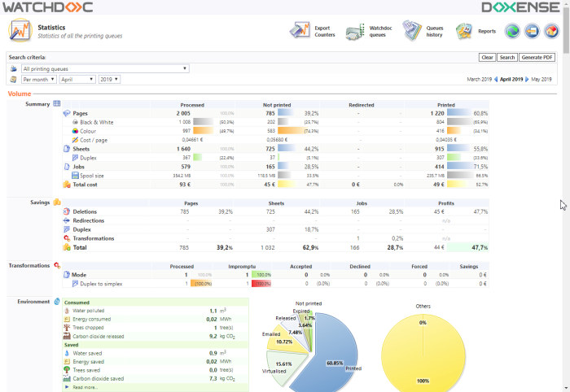Image resolution: width=570 pixels, height=392 pixels.
Task: Click the Queues history icon
Action: coord(412,32)
